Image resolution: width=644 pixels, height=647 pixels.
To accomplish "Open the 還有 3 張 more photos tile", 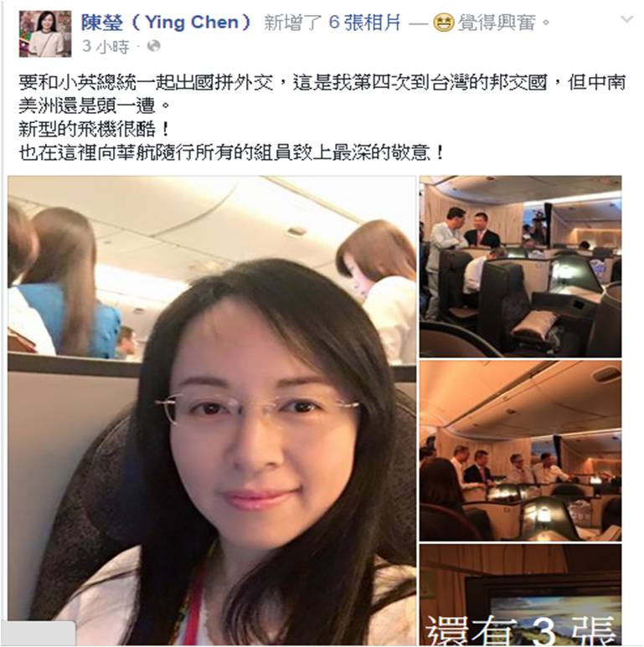I will [x=521, y=594].
